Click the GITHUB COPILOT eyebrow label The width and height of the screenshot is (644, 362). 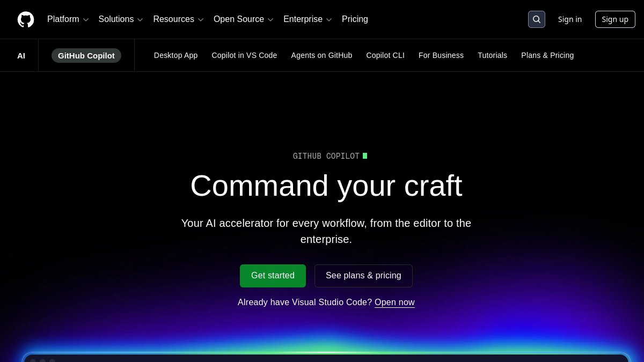(326, 156)
